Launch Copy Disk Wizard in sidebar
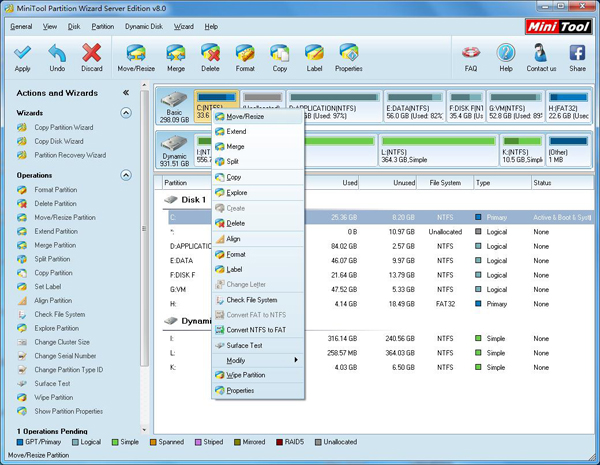Screen dimensions: 600x465 tap(59, 141)
